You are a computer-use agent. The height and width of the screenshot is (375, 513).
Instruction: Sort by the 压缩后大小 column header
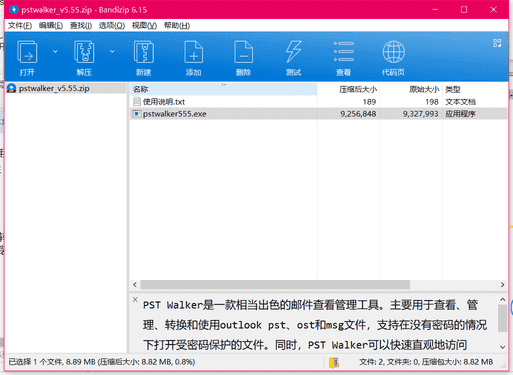tap(348, 89)
